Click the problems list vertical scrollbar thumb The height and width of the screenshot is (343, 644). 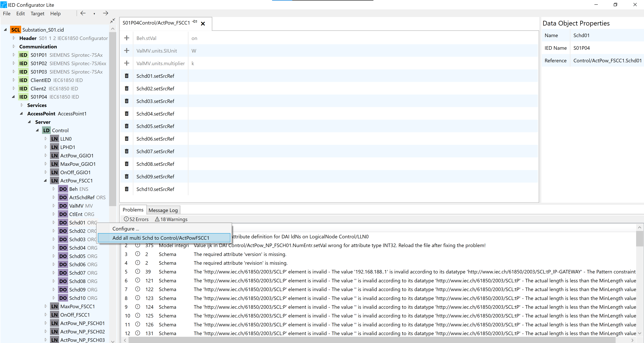coord(639,239)
